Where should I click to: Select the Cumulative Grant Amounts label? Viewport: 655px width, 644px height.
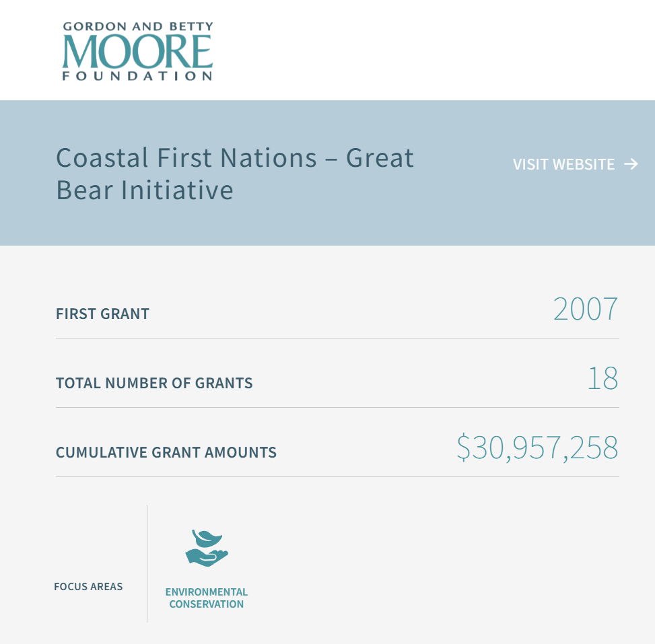[x=166, y=452]
